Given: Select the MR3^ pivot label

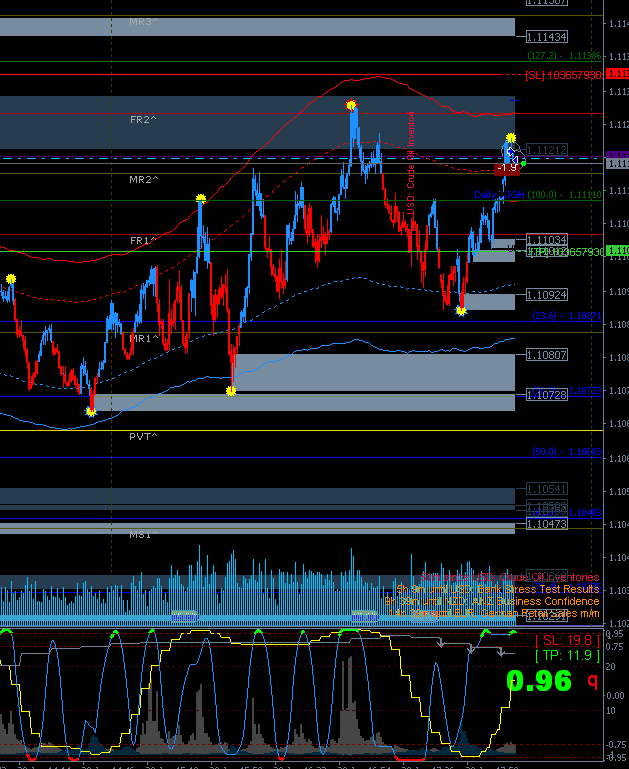Looking at the screenshot, I should pos(144,22).
